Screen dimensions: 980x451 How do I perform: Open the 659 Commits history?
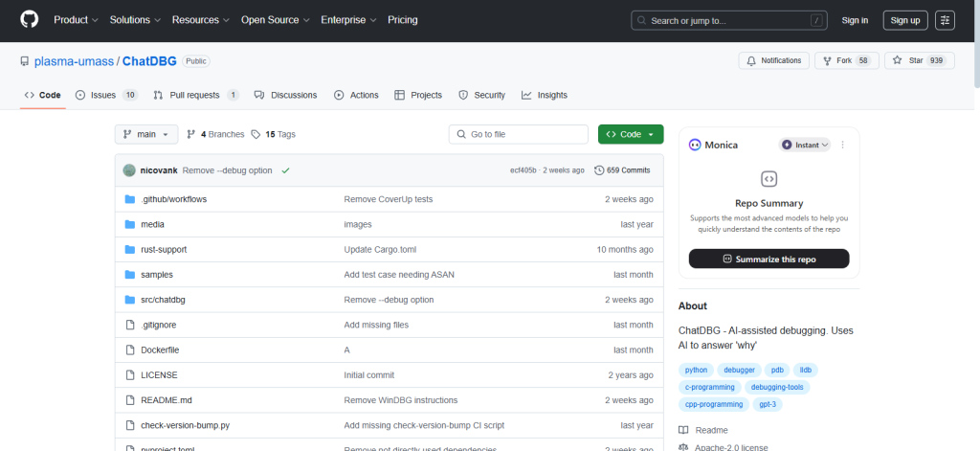pos(622,170)
